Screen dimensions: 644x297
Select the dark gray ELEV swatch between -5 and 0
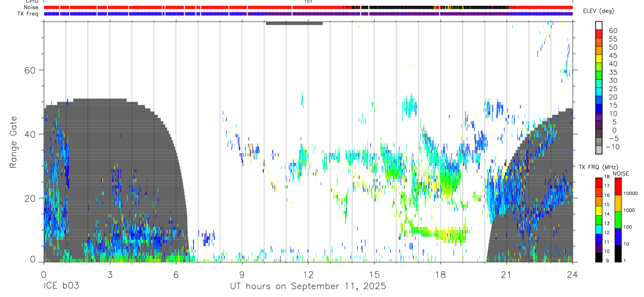click(x=599, y=134)
